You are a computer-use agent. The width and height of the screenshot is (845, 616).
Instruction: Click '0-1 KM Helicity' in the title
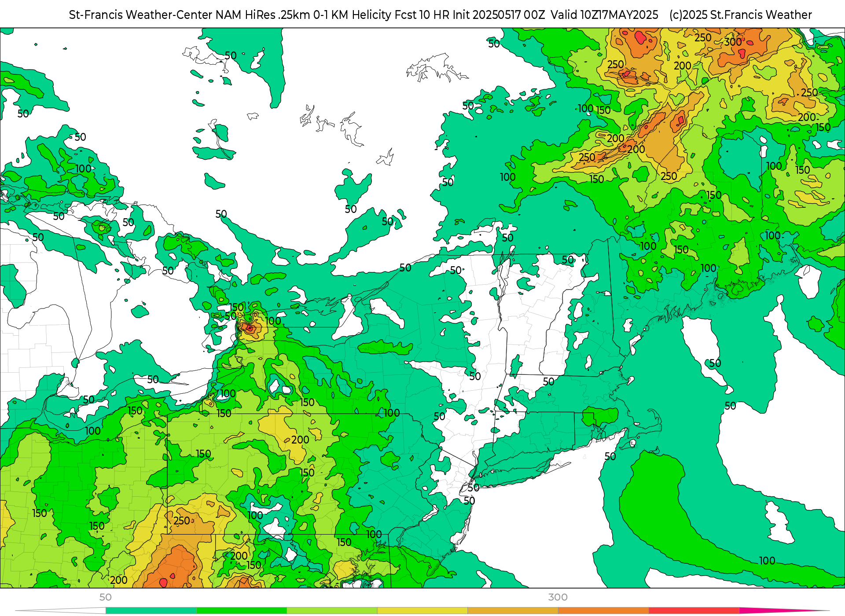point(352,15)
